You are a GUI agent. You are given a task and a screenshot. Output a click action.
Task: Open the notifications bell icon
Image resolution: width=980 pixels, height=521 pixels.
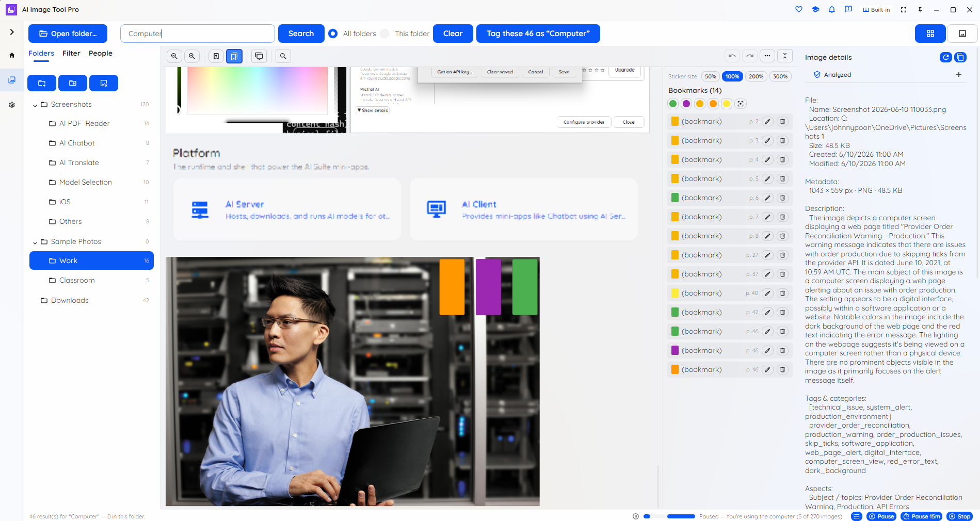(x=832, y=9)
